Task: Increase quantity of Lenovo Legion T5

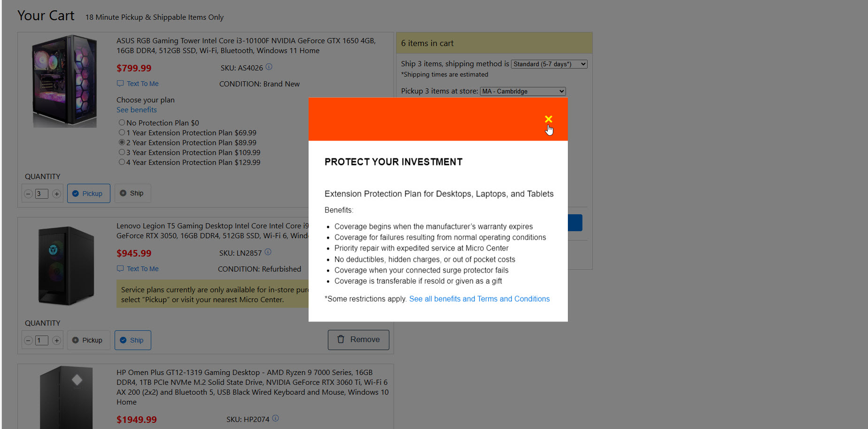Action: point(56,340)
